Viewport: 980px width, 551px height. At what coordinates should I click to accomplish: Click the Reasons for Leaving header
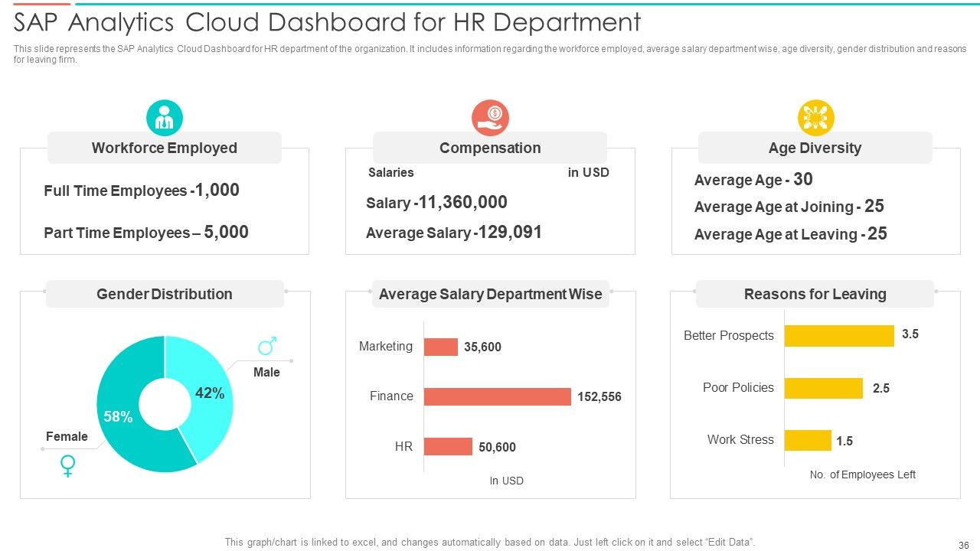coord(815,294)
